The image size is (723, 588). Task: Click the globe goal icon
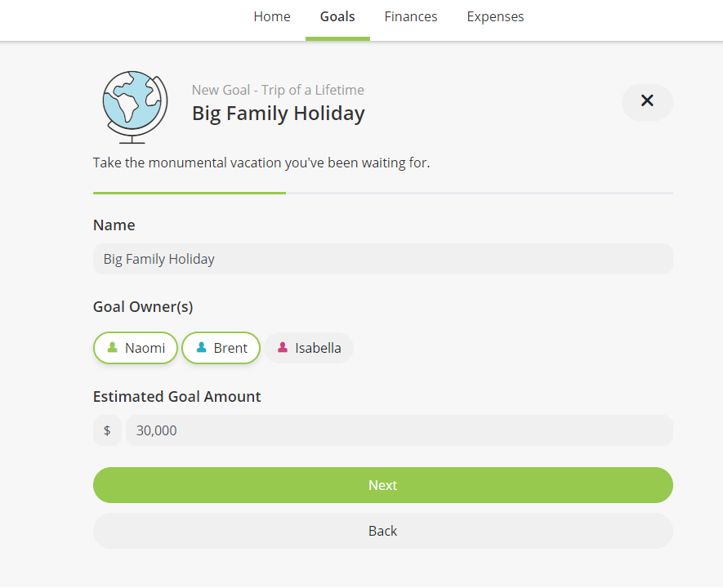pyautogui.click(x=135, y=107)
